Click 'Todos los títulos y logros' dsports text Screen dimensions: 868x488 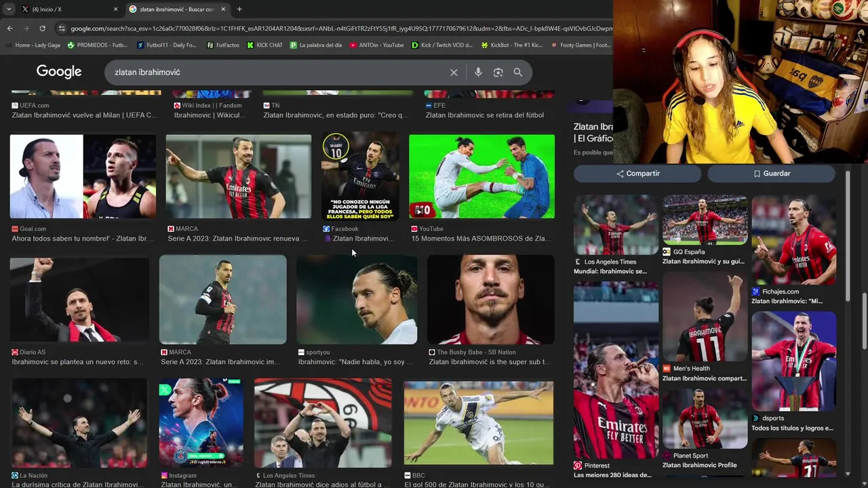pyautogui.click(x=792, y=428)
